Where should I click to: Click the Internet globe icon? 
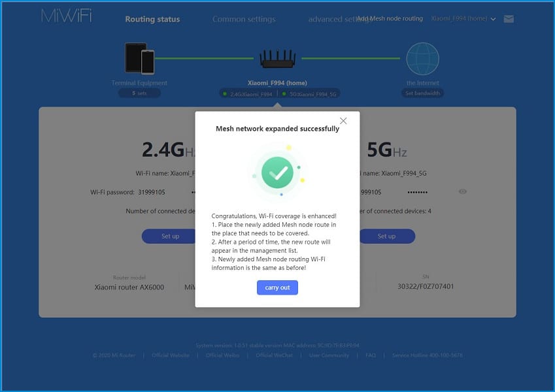(x=422, y=59)
